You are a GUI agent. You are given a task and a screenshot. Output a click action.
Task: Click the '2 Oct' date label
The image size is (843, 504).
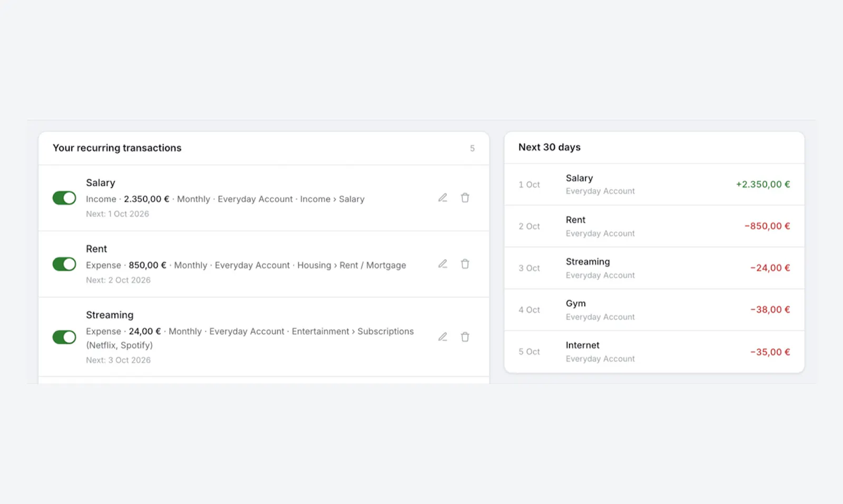pyautogui.click(x=529, y=226)
